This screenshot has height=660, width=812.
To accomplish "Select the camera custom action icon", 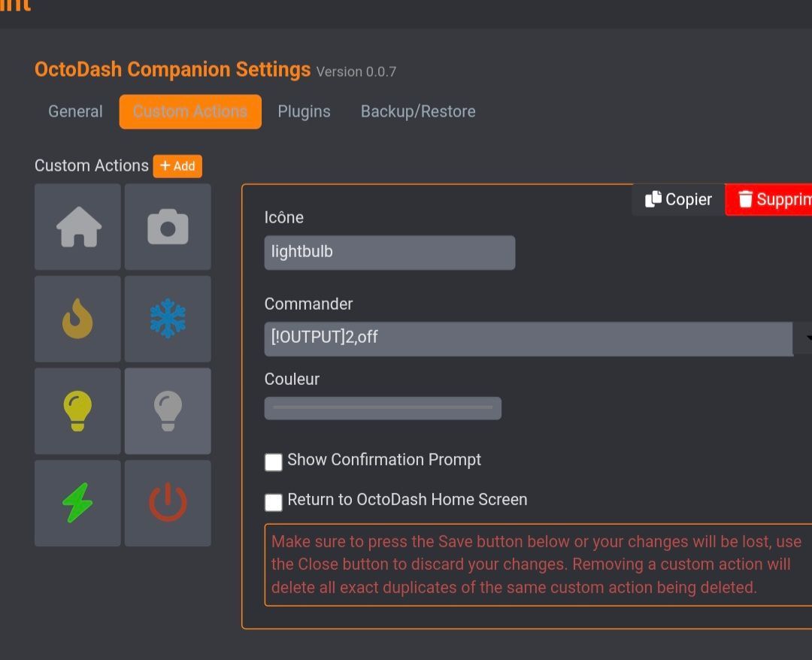I will [x=168, y=227].
